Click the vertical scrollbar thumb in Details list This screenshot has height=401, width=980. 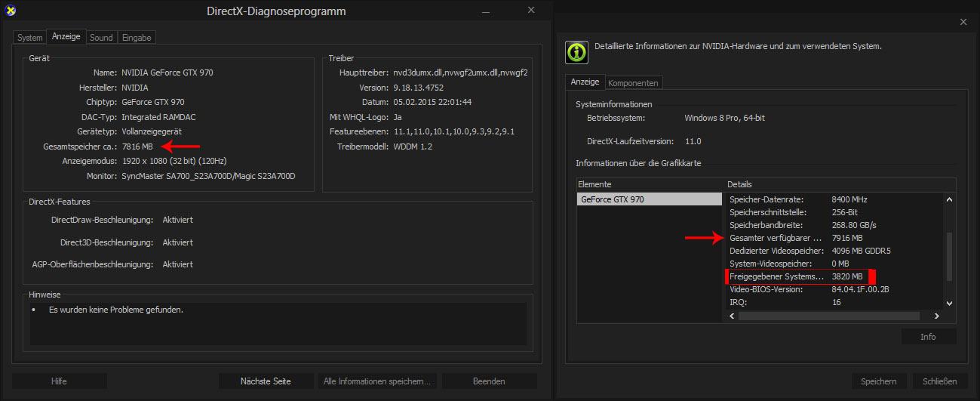tap(950, 257)
